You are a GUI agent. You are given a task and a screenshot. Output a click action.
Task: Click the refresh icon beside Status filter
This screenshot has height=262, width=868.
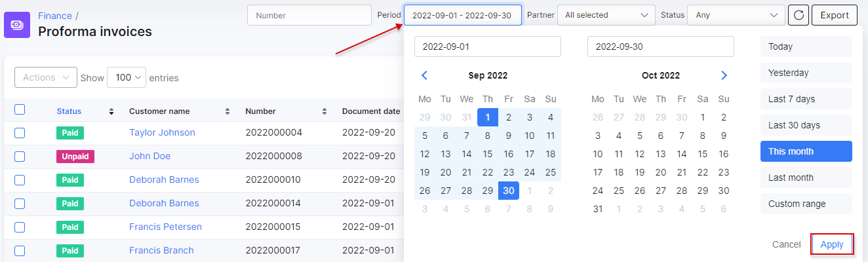pyautogui.click(x=798, y=15)
